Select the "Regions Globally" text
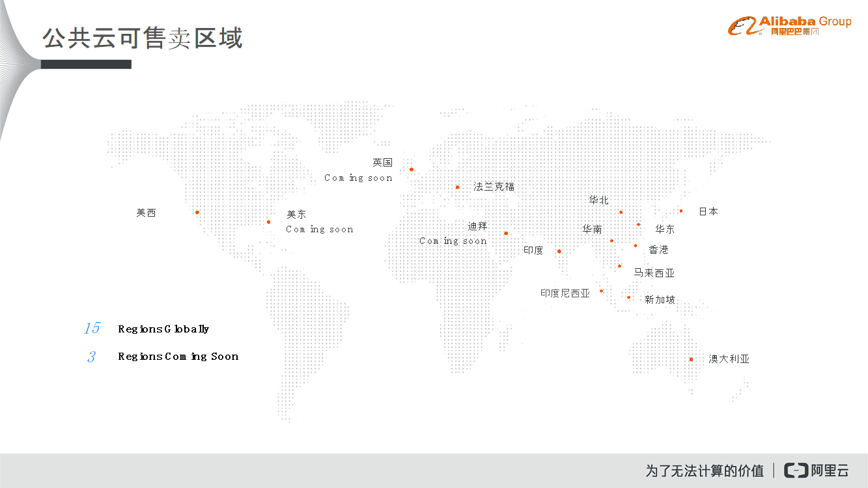 [163, 329]
